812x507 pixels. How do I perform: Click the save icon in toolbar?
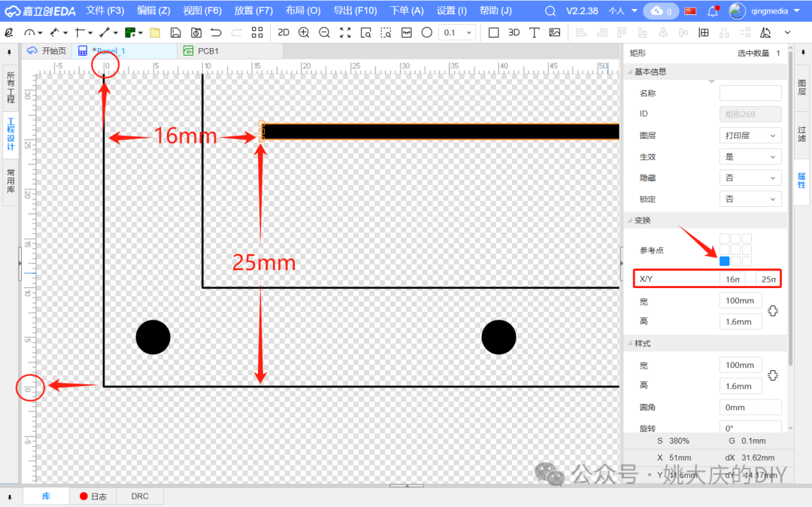pyautogui.click(x=175, y=32)
